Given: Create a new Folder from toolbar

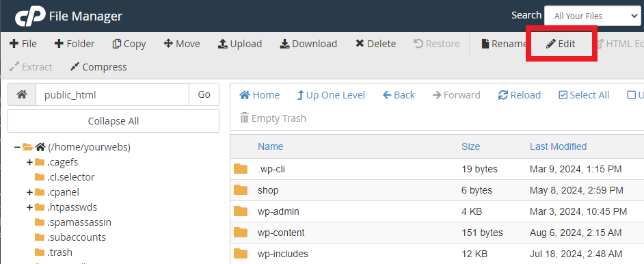Looking at the screenshot, I should pyautogui.click(x=75, y=44).
